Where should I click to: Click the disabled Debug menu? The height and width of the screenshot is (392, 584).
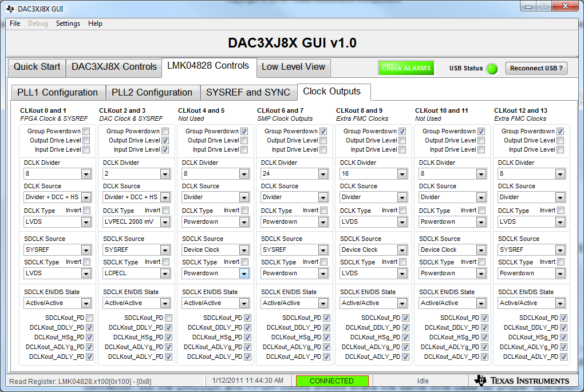click(x=38, y=23)
